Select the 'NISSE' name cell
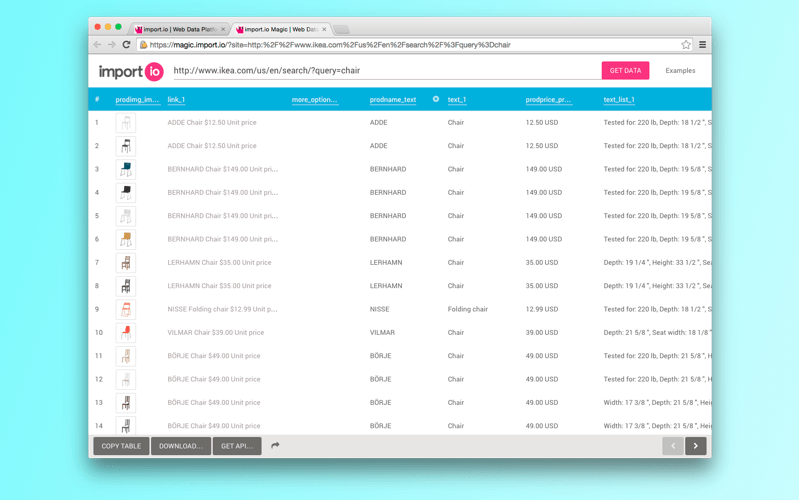 [x=380, y=309]
